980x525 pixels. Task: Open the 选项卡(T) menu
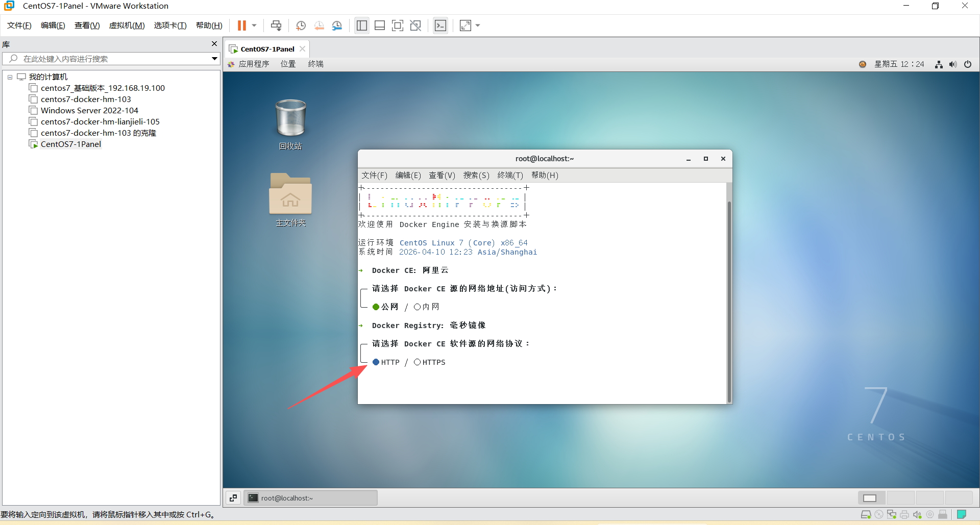point(170,26)
